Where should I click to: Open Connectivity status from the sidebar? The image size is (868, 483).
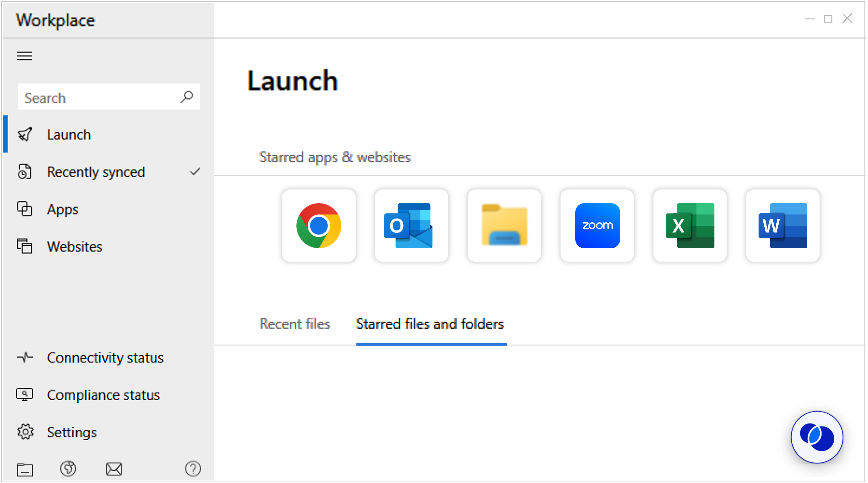click(105, 358)
